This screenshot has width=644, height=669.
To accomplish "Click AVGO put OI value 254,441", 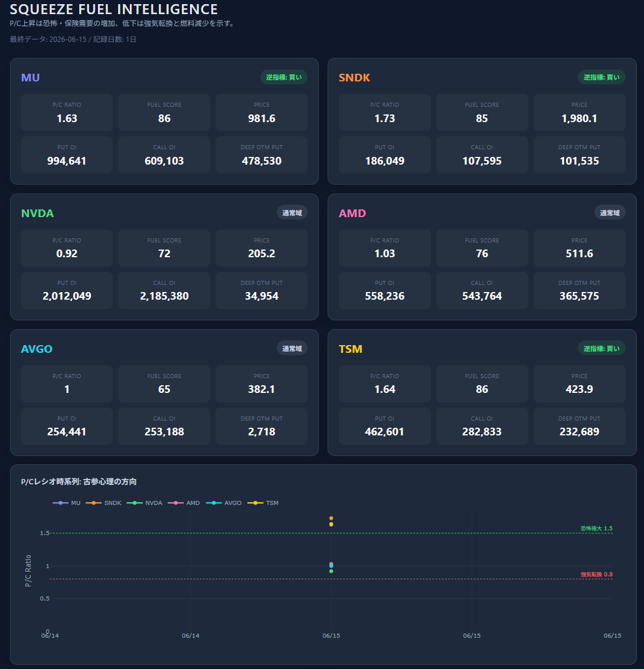I will [67, 432].
